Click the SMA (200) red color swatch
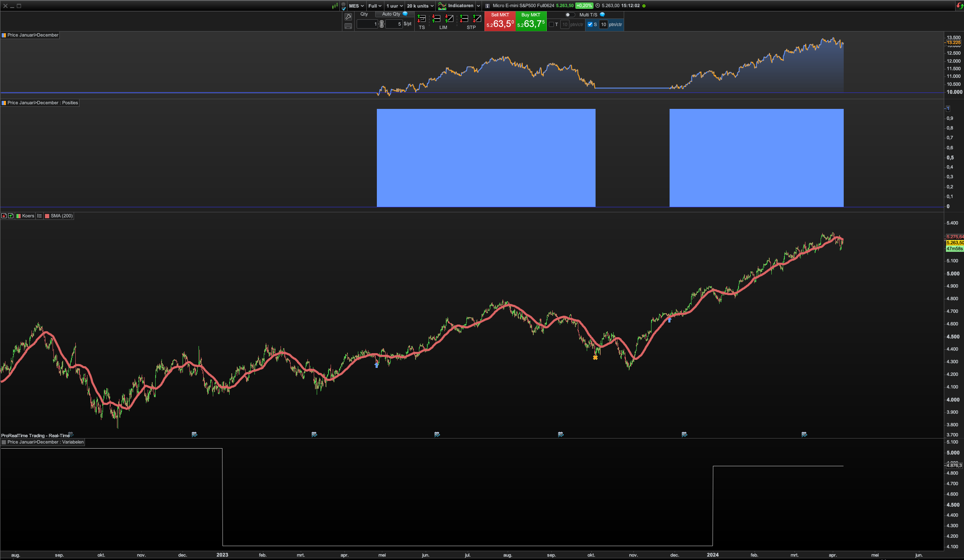The width and height of the screenshot is (964, 560). click(47, 216)
